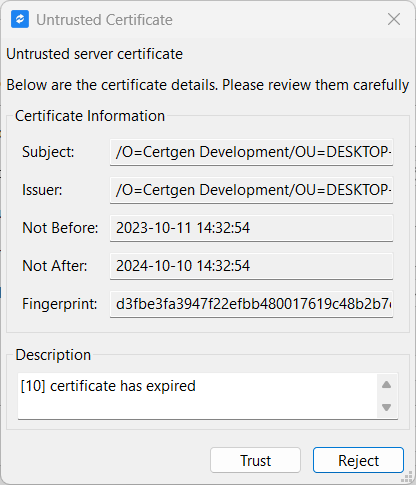The image size is (416, 485).
Task: Click the 'Not Before:' label
Action: (60, 228)
